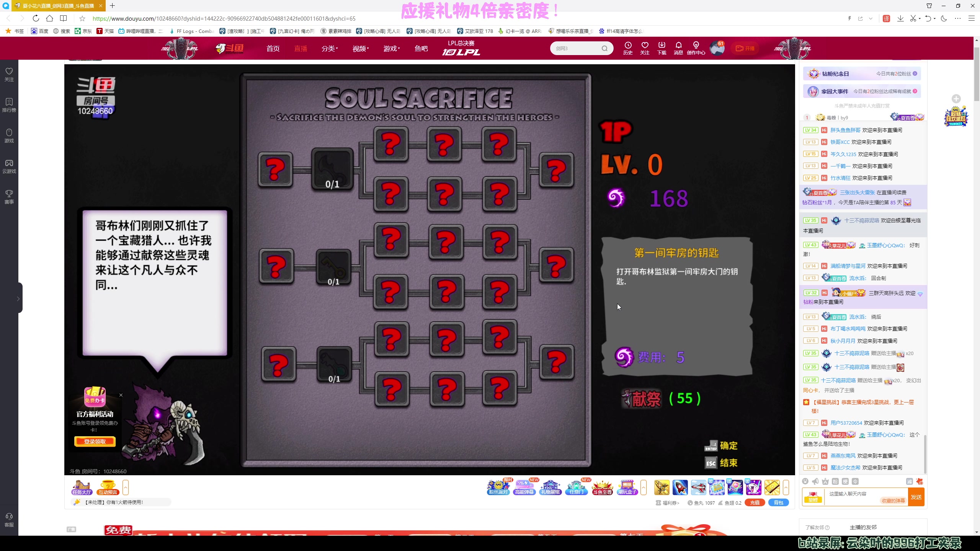Open 福利券 link
Image resolution: width=980 pixels, height=551 pixels.
668,503
